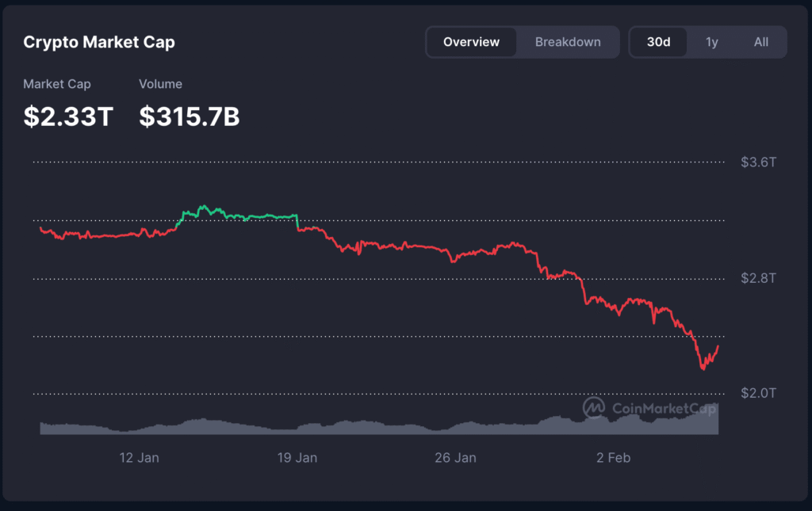Select the 2 Feb date label

[x=613, y=458]
